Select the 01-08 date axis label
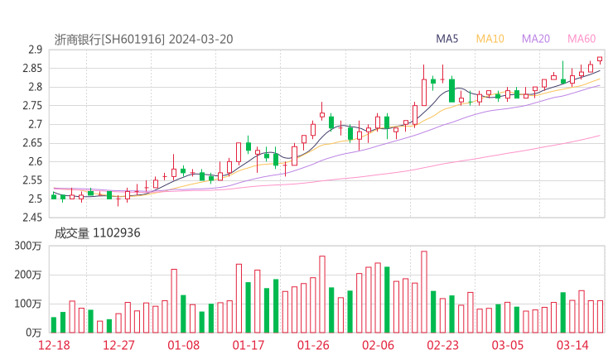Viewport: 613px width, 364px height. 184,344
